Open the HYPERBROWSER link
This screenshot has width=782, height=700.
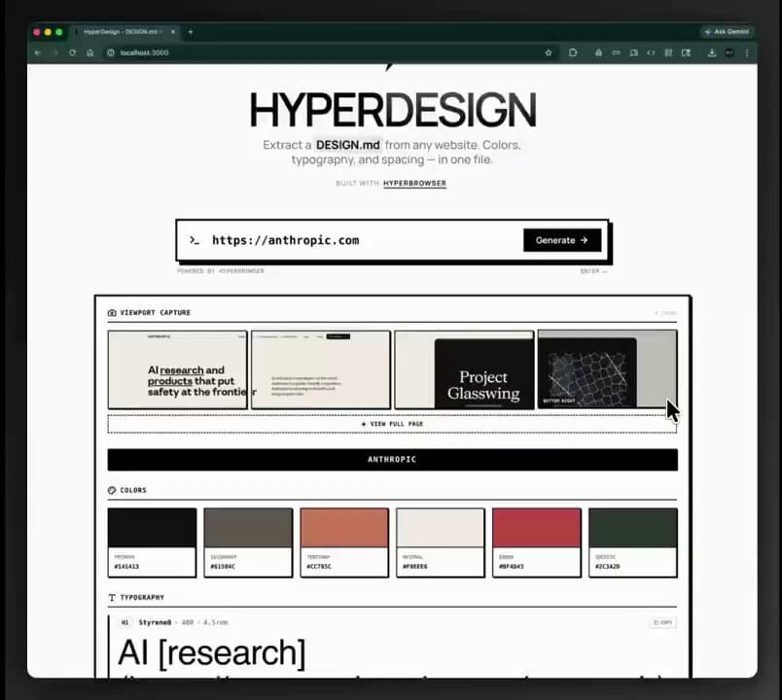414,183
